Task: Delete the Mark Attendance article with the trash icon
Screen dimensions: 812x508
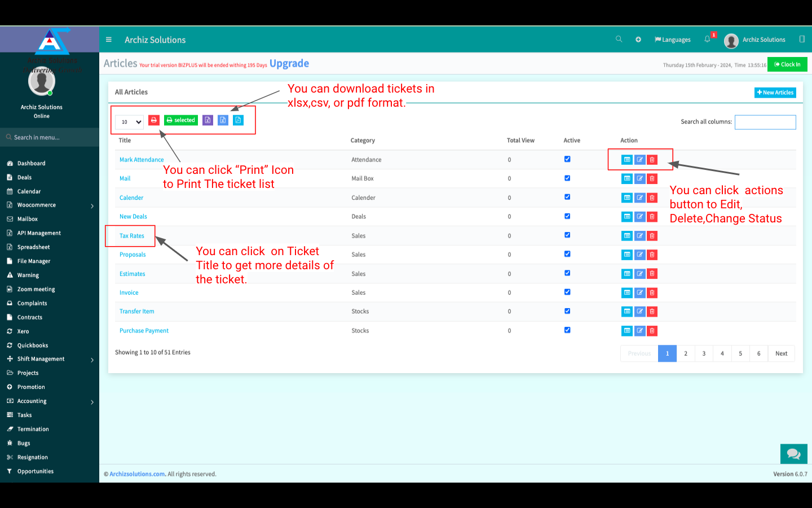Action: [652, 160]
